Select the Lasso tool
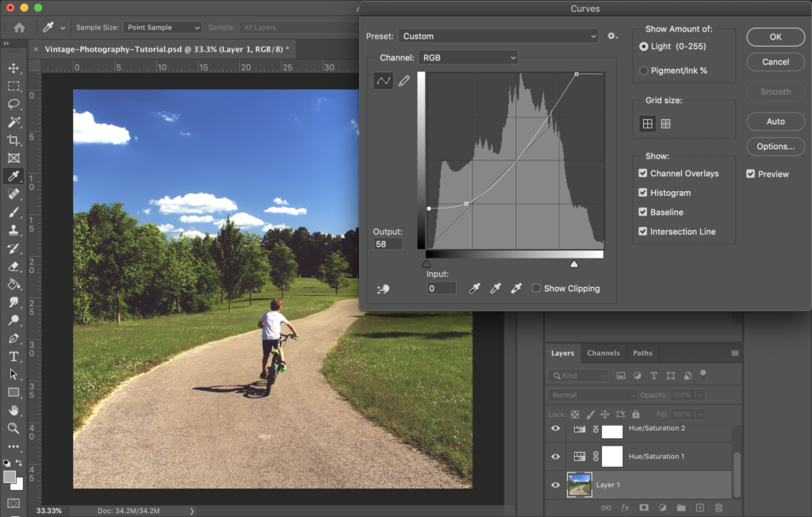The width and height of the screenshot is (812, 517). click(x=13, y=104)
